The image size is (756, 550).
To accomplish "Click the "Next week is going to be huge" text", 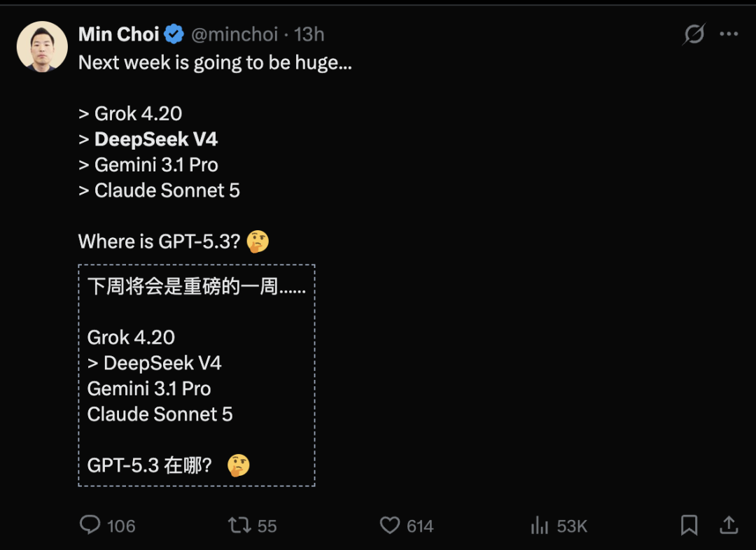I will pos(215,63).
